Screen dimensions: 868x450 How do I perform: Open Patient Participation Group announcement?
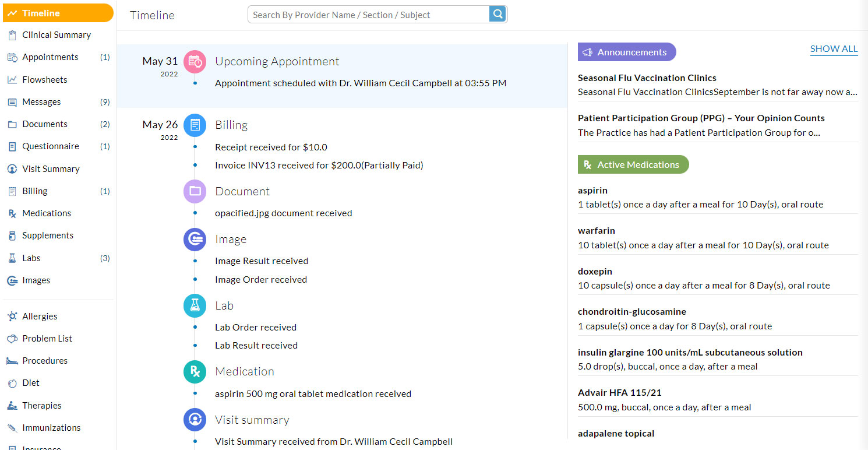tap(701, 118)
